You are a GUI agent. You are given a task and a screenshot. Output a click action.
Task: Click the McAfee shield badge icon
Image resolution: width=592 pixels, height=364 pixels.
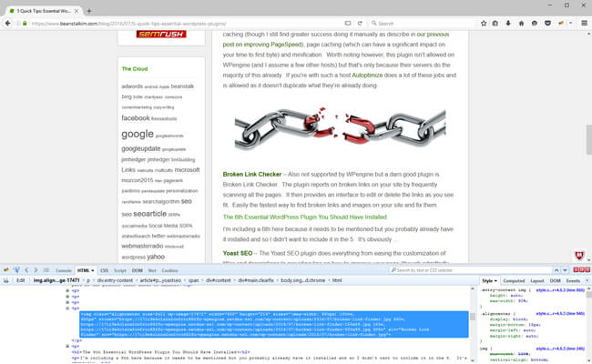coord(579,256)
